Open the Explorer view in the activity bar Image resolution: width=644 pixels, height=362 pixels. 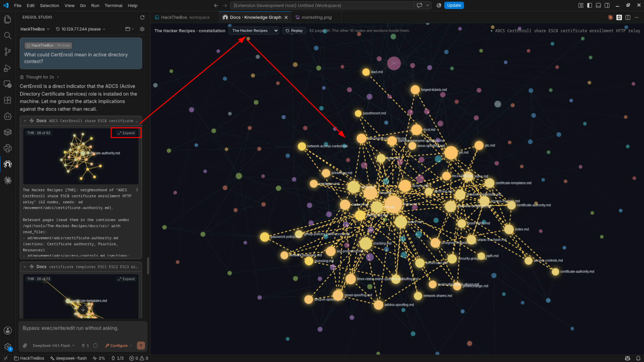pyautogui.click(x=7, y=19)
